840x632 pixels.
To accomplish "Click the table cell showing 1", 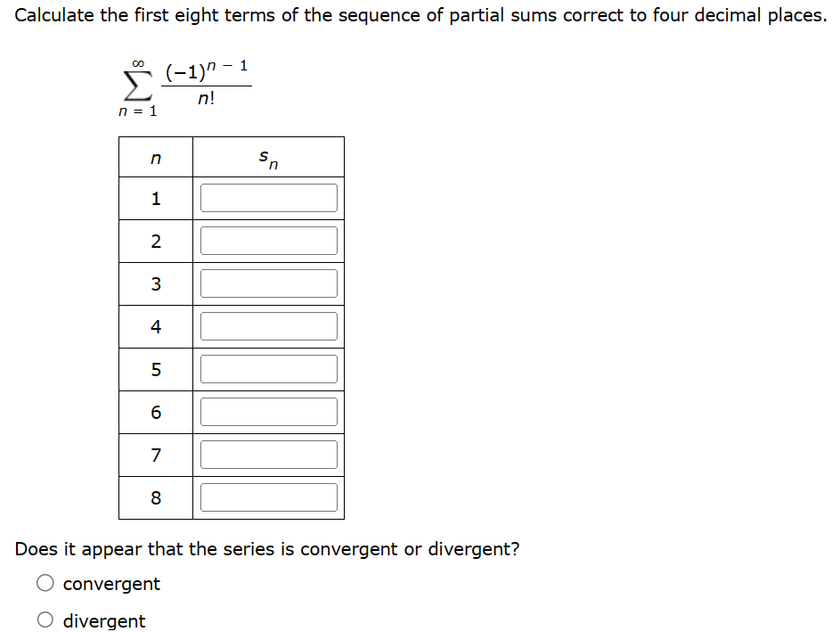I will [x=155, y=197].
